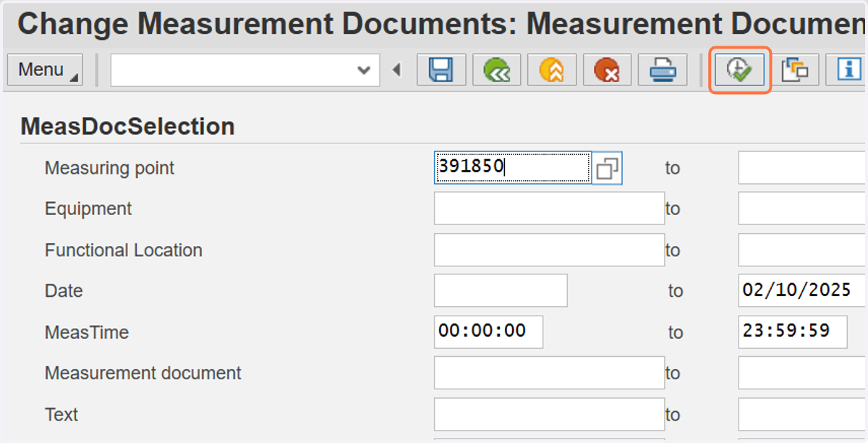Click the Functional Location label
Image resolution: width=868 pixels, height=443 pixels.
coord(124,250)
